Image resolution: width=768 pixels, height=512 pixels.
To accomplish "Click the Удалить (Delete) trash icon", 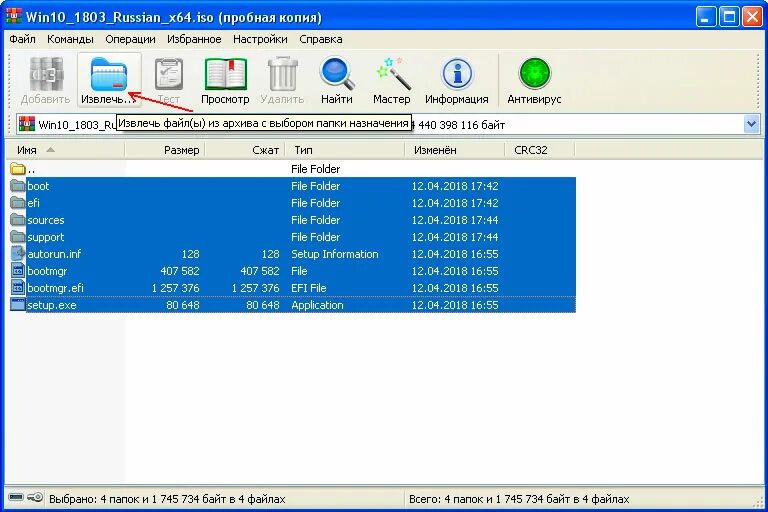I will coord(283,74).
